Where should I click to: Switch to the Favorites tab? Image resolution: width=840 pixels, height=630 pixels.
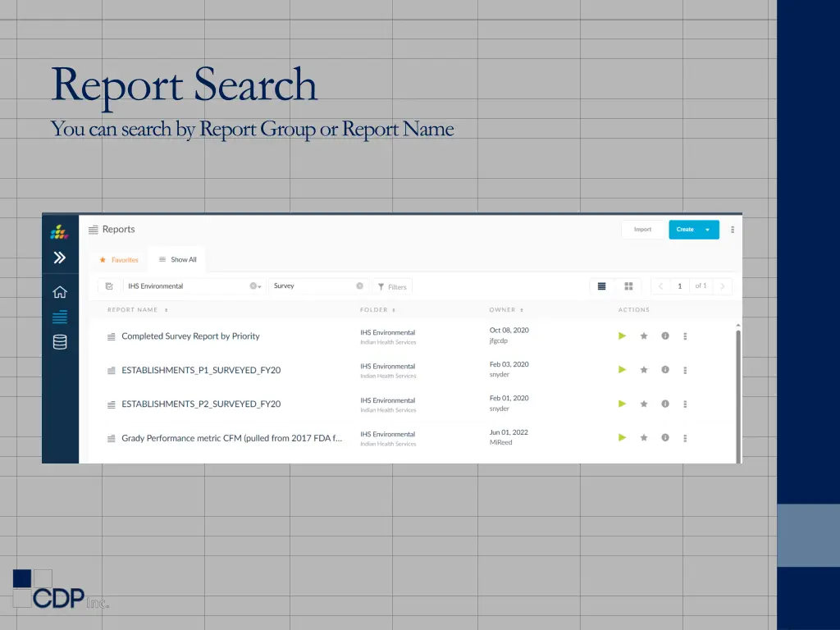(x=118, y=259)
